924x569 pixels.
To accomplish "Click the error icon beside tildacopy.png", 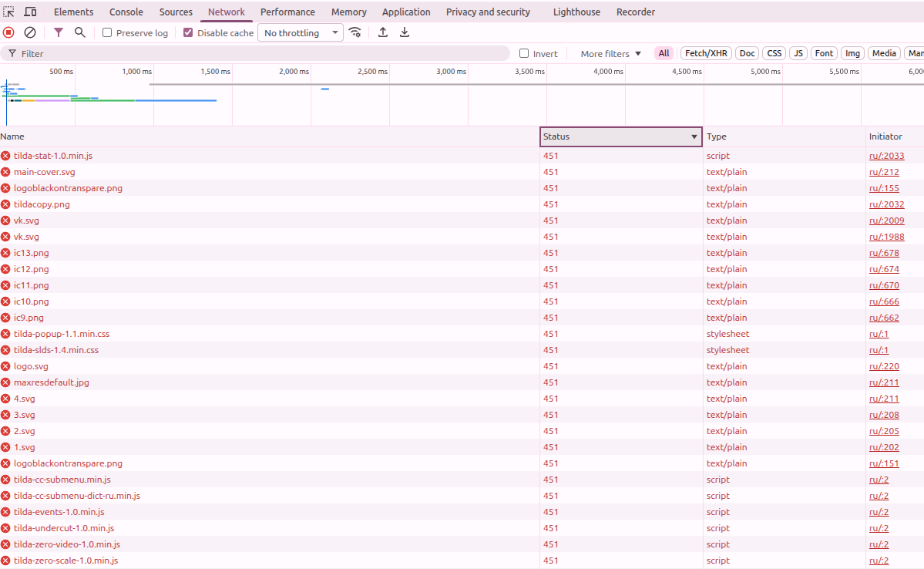I will tap(5, 204).
